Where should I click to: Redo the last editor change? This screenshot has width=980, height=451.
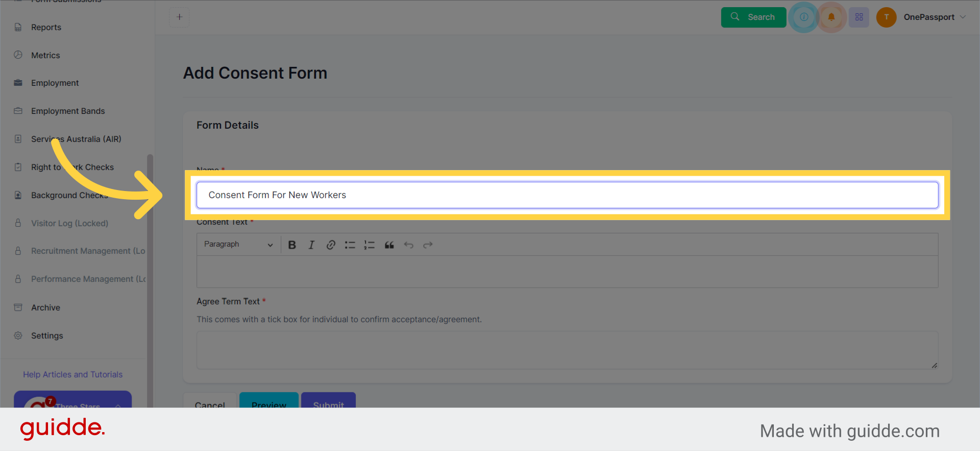click(428, 245)
